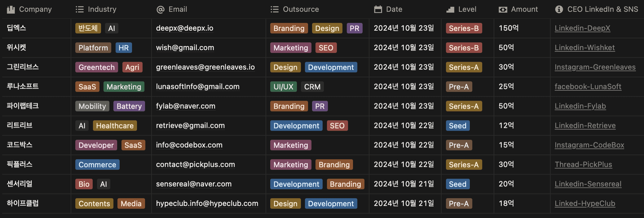
Task: Click the Outsource column list icon
Action: pyautogui.click(x=275, y=10)
